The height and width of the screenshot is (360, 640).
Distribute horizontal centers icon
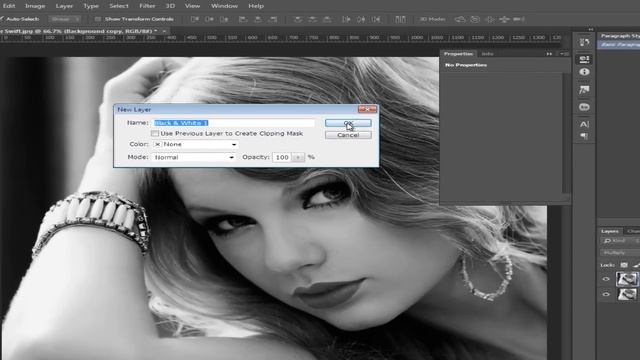361,19
